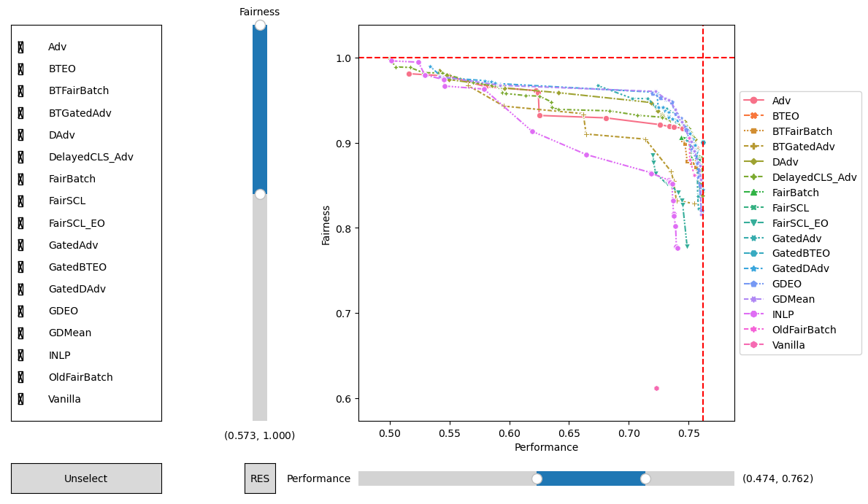This screenshot has width=868, height=504.
Task: Click the INLP legend marker
Action: point(753,314)
